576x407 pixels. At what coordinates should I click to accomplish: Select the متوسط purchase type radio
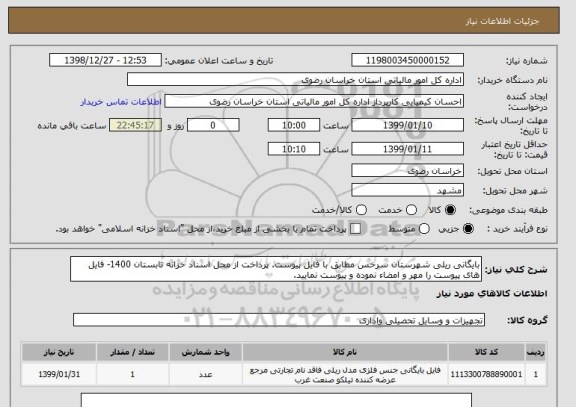pos(424,229)
